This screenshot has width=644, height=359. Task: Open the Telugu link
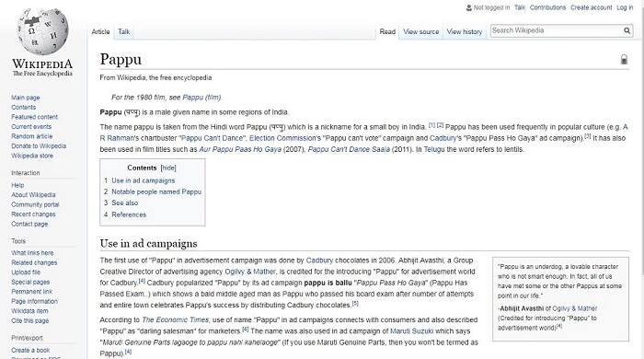point(434,149)
